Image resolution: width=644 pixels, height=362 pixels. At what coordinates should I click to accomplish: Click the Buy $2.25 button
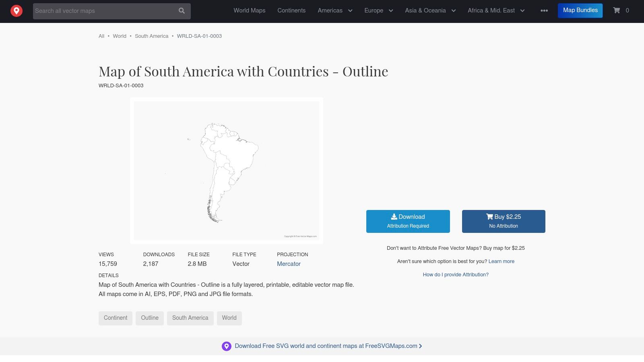504,221
